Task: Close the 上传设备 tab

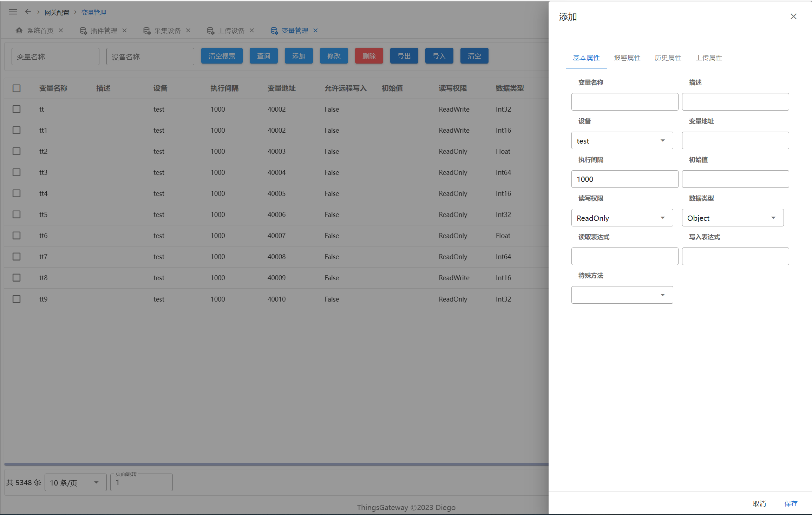Action: (252, 31)
